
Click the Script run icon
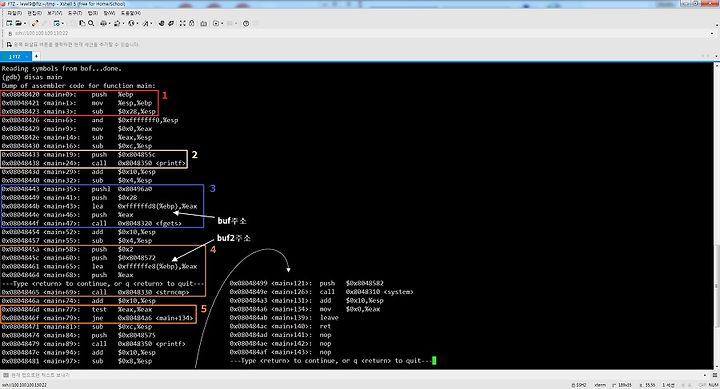point(216,23)
